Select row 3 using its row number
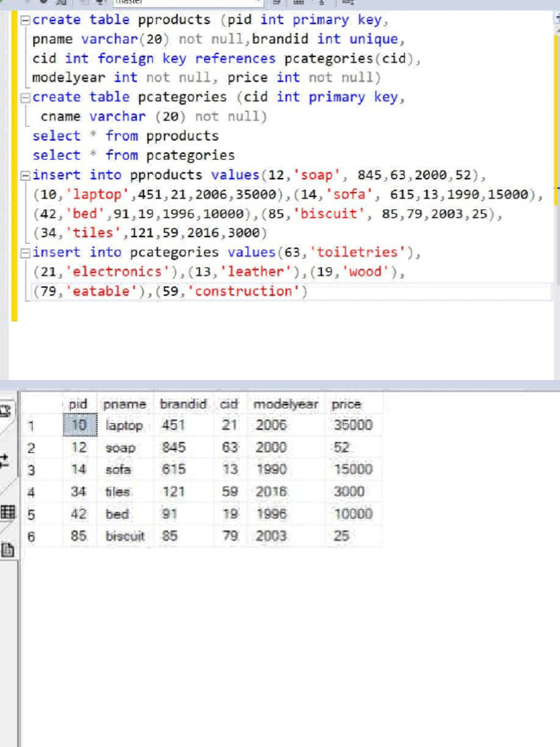Image resolution: width=560 pixels, height=747 pixels. point(31,470)
